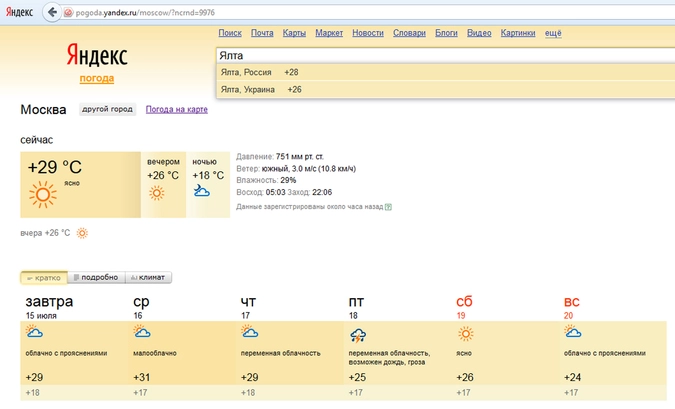675x409 pixels.
Task: Click the evening sun icon under вечером
Action: [156, 192]
